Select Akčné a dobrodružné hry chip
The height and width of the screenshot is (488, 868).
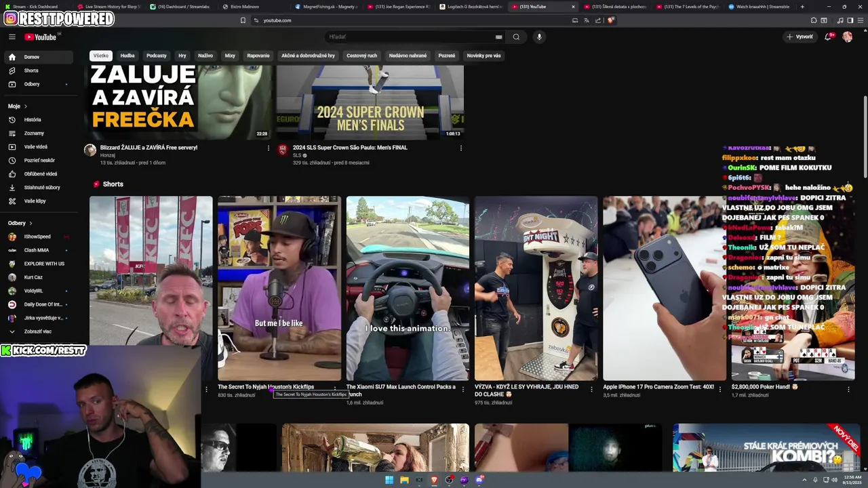coord(308,56)
